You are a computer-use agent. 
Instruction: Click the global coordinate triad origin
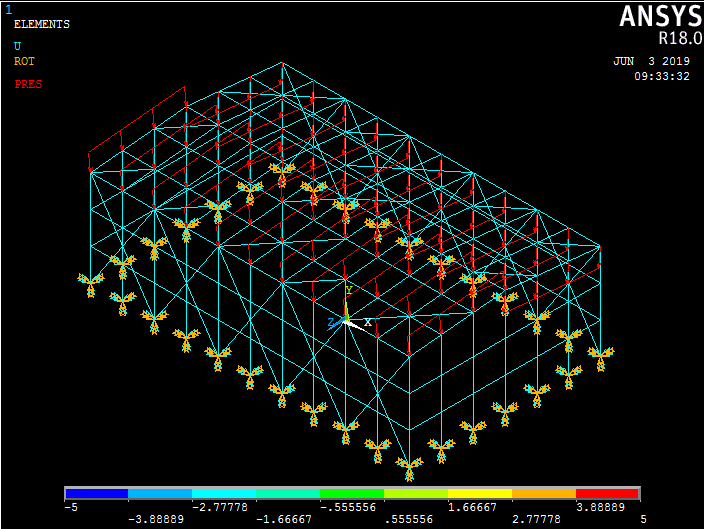click(346, 319)
